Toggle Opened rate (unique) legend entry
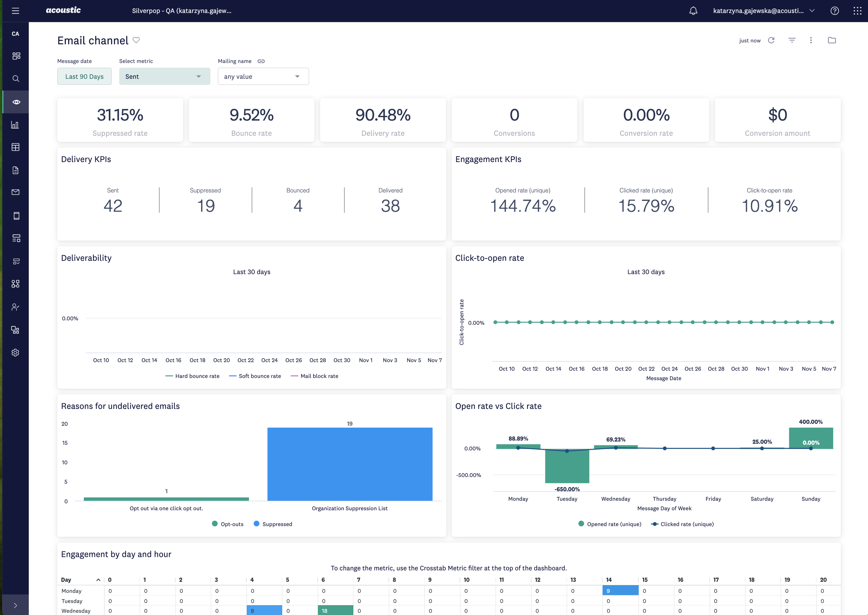 (610, 524)
